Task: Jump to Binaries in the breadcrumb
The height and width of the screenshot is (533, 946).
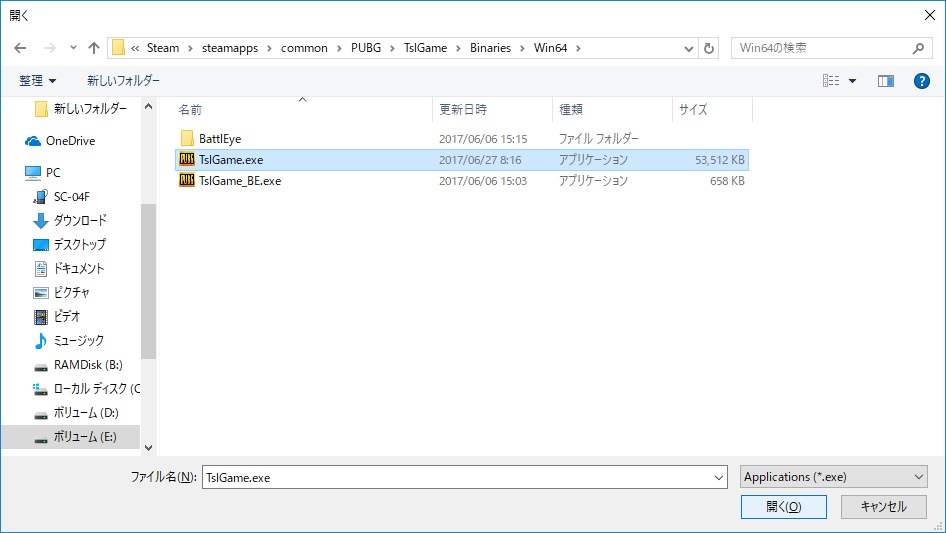Action: [x=490, y=48]
